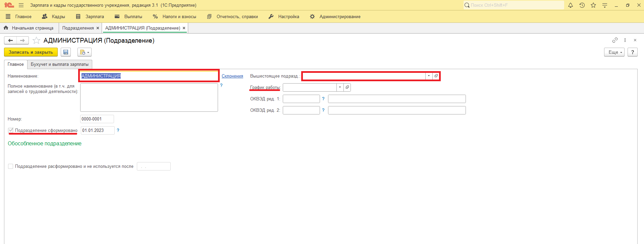Screen dimensions: 644x244
Task: Open notifications bell icon
Action: tap(571, 5)
